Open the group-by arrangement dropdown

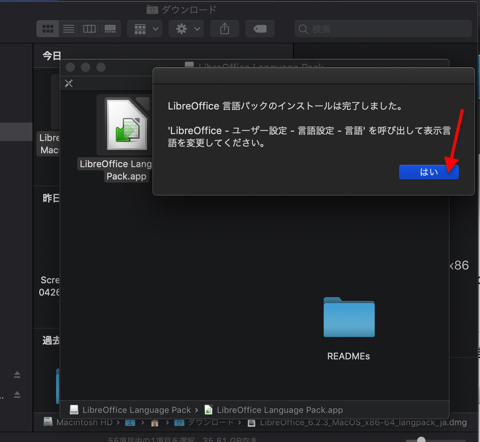145,29
